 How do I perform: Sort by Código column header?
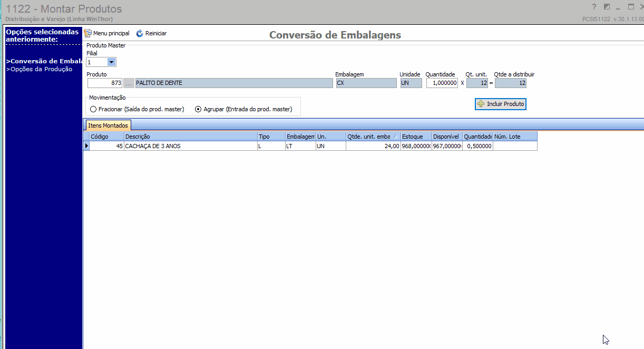106,137
